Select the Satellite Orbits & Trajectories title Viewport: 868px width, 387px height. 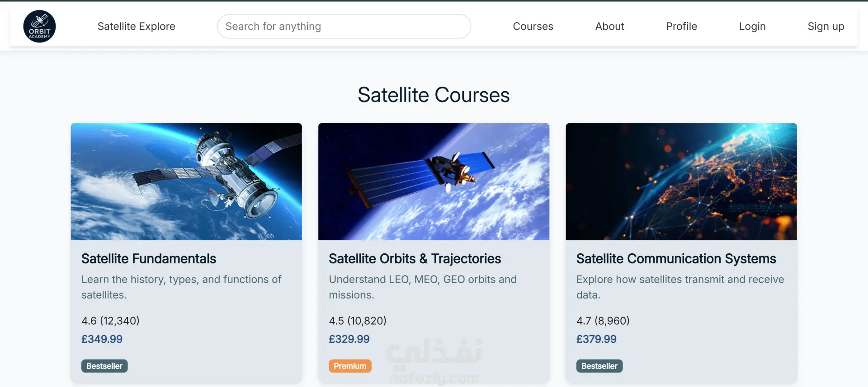pyautogui.click(x=415, y=259)
